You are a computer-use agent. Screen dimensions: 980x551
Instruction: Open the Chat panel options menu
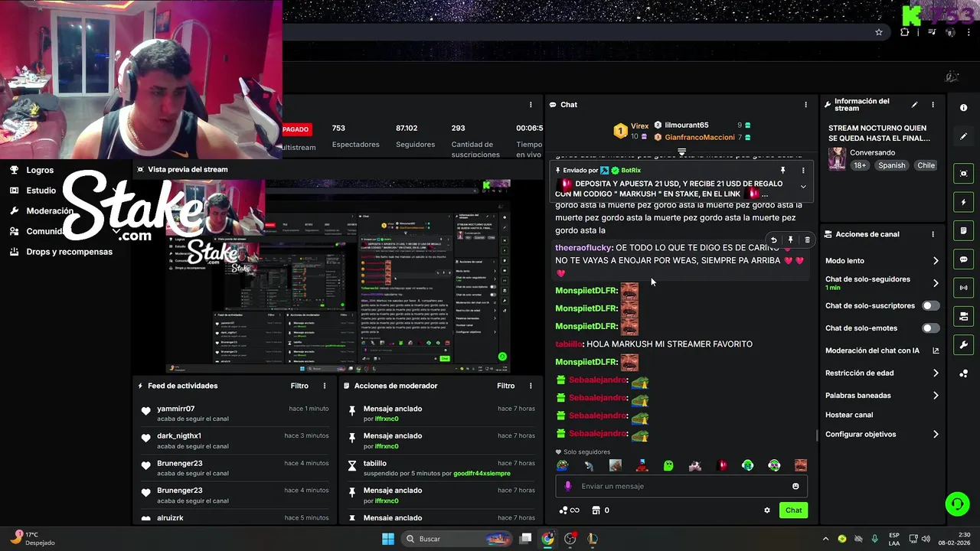tap(805, 105)
